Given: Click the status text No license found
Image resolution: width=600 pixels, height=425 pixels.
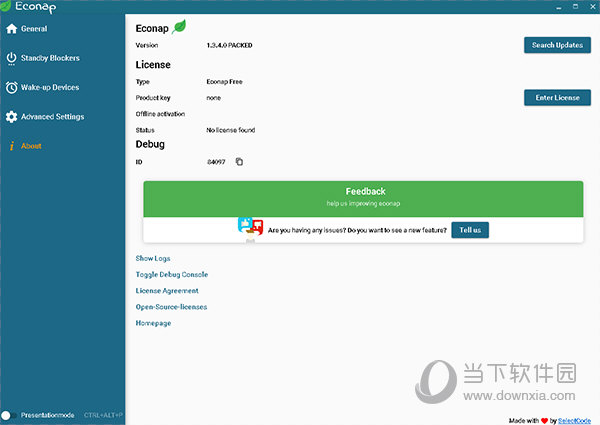Looking at the screenshot, I should tap(230, 130).
